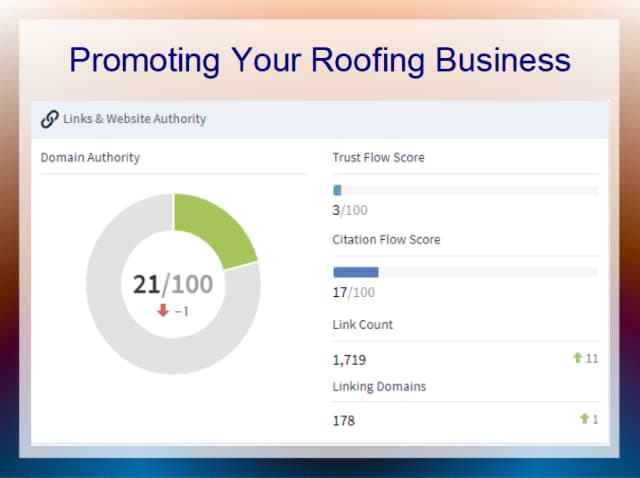Screen dimensions: 640x478
Task: Click the green up arrow beside 11
Action: (x=577, y=358)
